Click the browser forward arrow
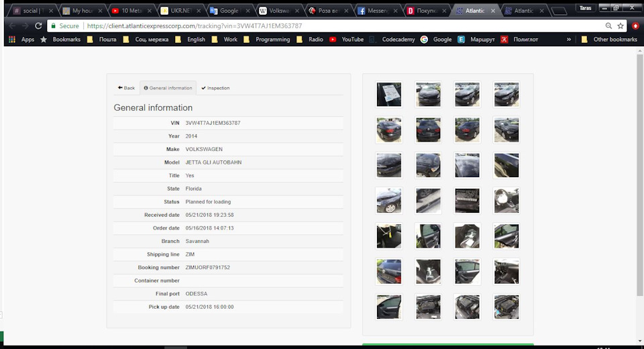The image size is (644, 349). [x=25, y=26]
